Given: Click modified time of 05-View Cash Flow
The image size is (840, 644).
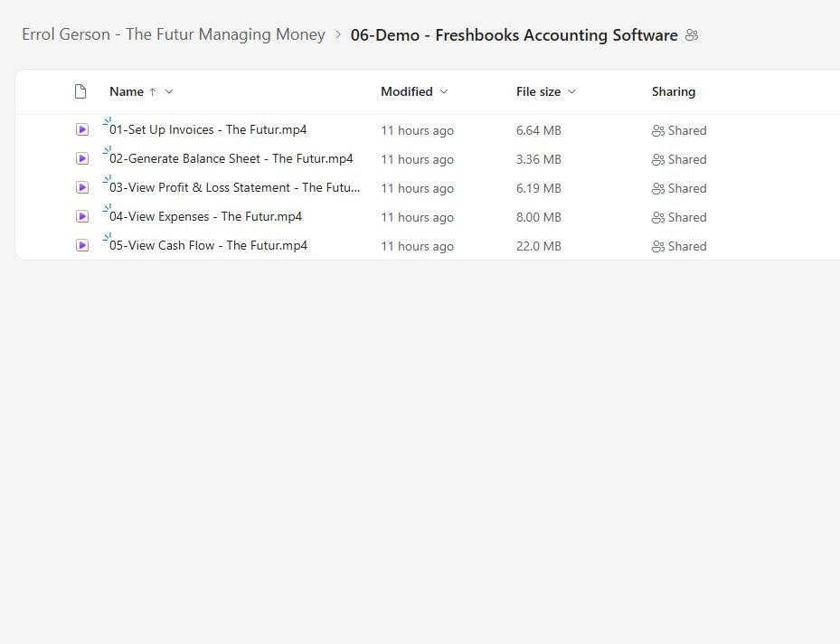Looking at the screenshot, I should 418,246.
